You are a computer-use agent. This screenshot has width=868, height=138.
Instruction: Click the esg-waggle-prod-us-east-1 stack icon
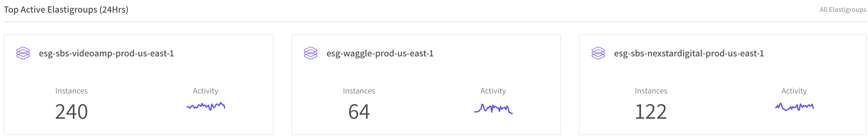pos(311,53)
